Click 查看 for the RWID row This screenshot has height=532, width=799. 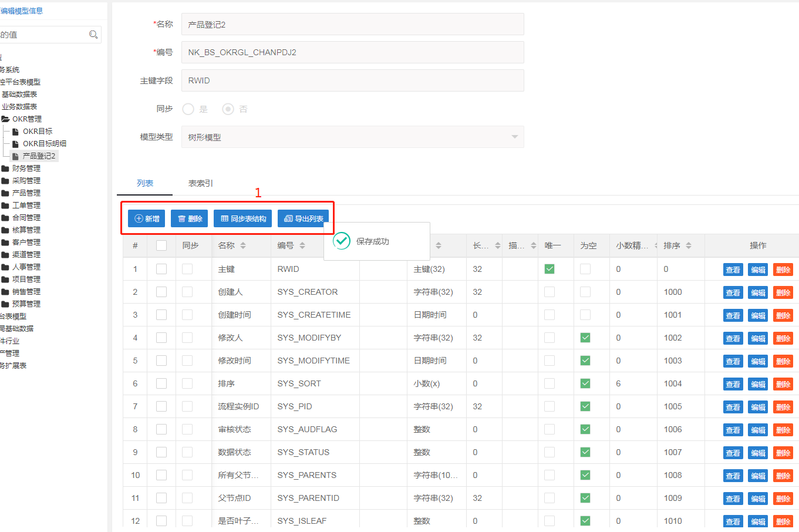[733, 270]
